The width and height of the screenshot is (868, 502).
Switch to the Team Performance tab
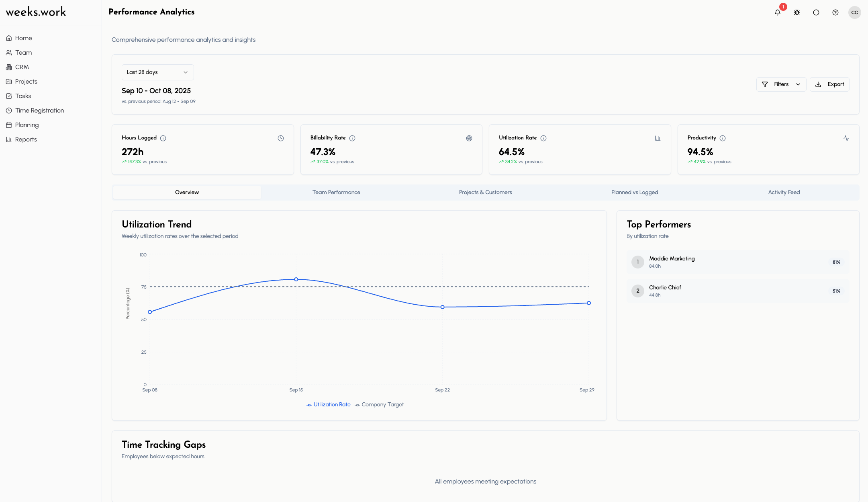click(x=336, y=193)
